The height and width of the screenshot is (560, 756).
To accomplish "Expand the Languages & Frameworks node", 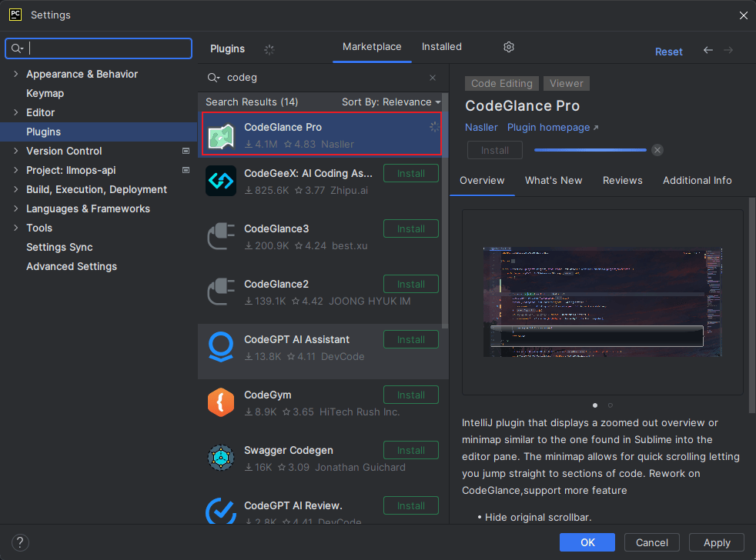I will [x=16, y=209].
